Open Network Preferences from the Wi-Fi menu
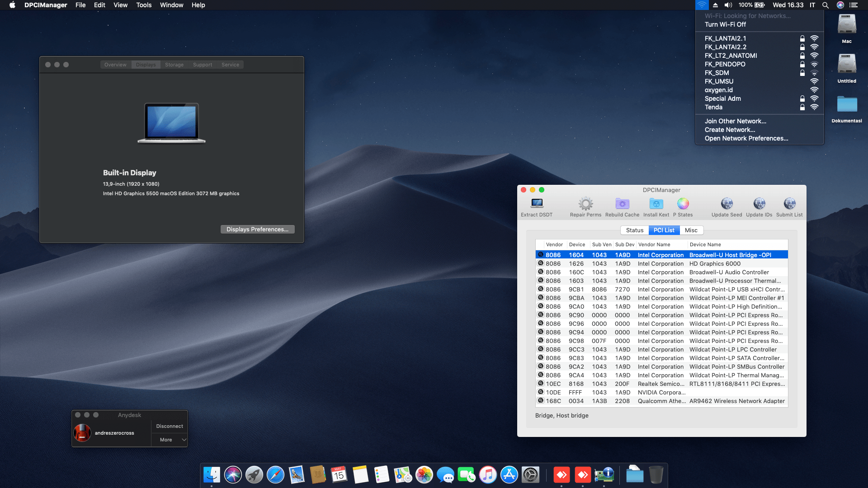Screen dimensions: 868x488 [x=746, y=138]
